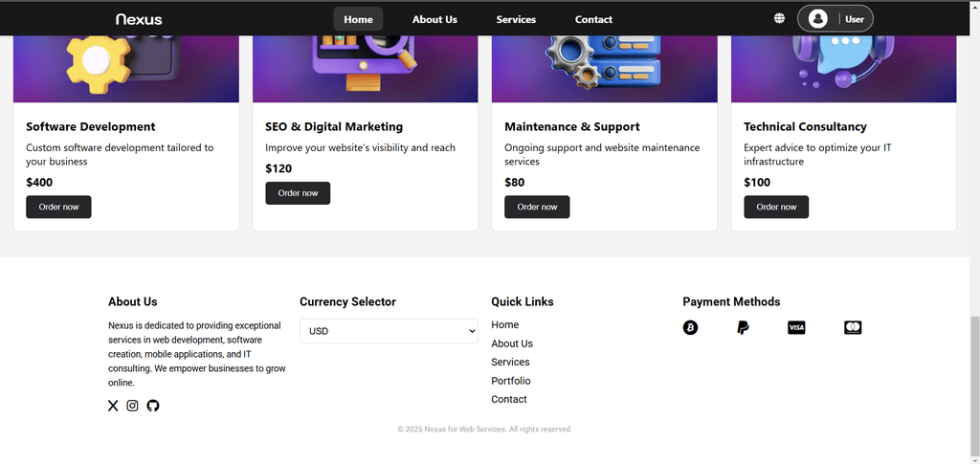Image resolution: width=980 pixels, height=464 pixels.
Task: Click the Mastercard payment icon
Action: click(x=853, y=328)
